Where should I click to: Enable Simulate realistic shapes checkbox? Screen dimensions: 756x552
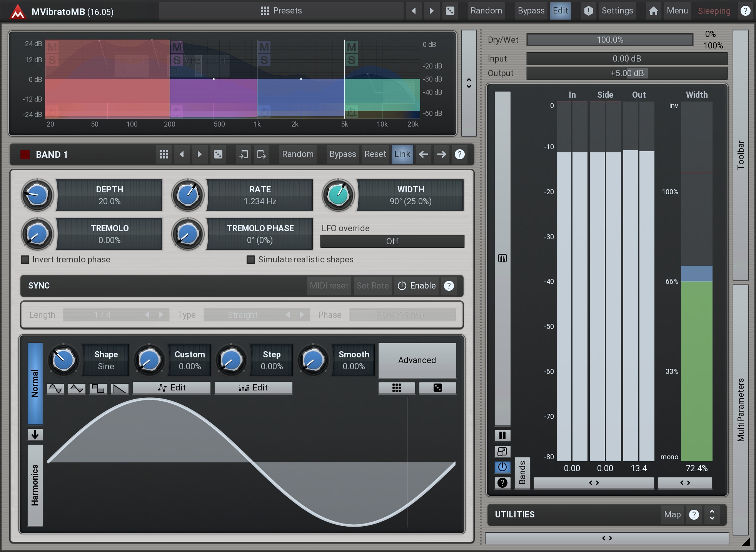pyautogui.click(x=251, y=260)
